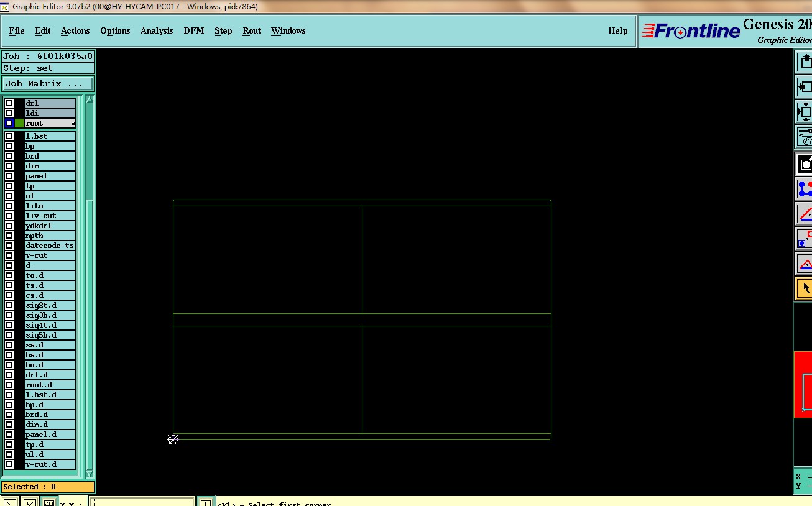The width and height of the screenshot is (812, 506).
Task: Open the Edit menu
Action: tap(43, 30)
